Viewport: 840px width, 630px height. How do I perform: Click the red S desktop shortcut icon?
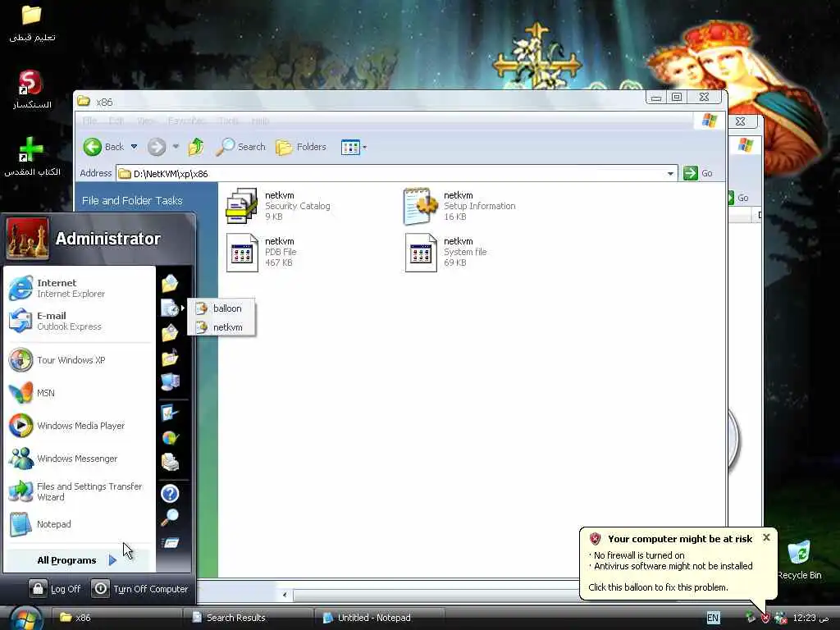tap(31, 84)
